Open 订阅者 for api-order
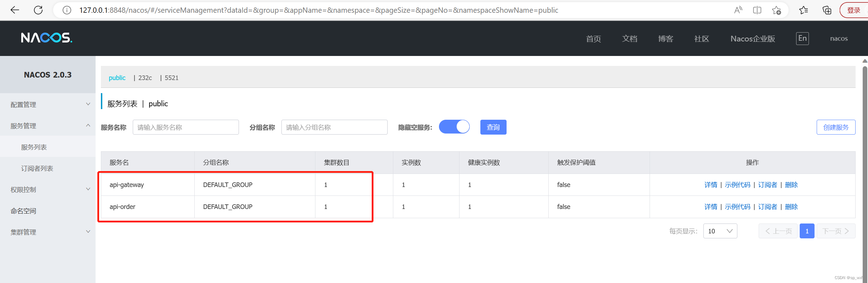This screenshot has width=868, height=283. [x=767, y=207]
